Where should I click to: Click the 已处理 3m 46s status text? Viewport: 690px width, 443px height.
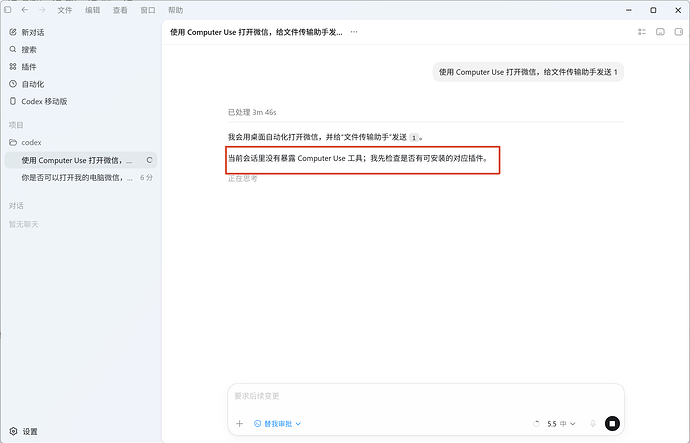click(252, 112)
